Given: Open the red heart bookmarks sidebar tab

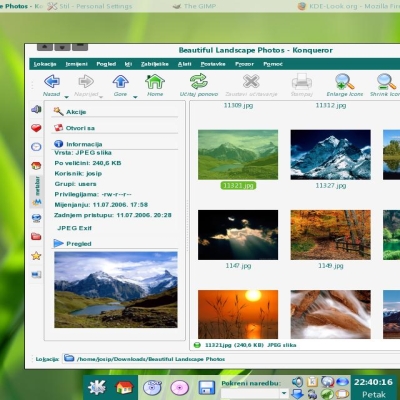Looking at the screenshot, I should coord(36,128).
